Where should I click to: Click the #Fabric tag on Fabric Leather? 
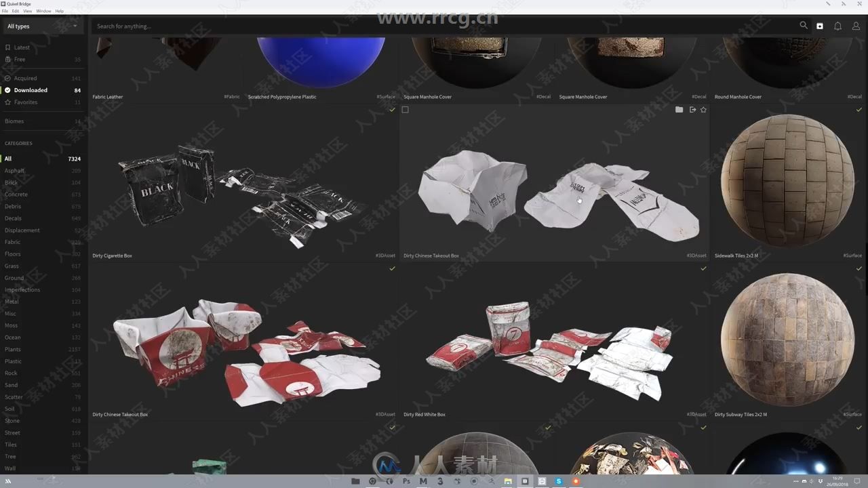coord(232,97)
